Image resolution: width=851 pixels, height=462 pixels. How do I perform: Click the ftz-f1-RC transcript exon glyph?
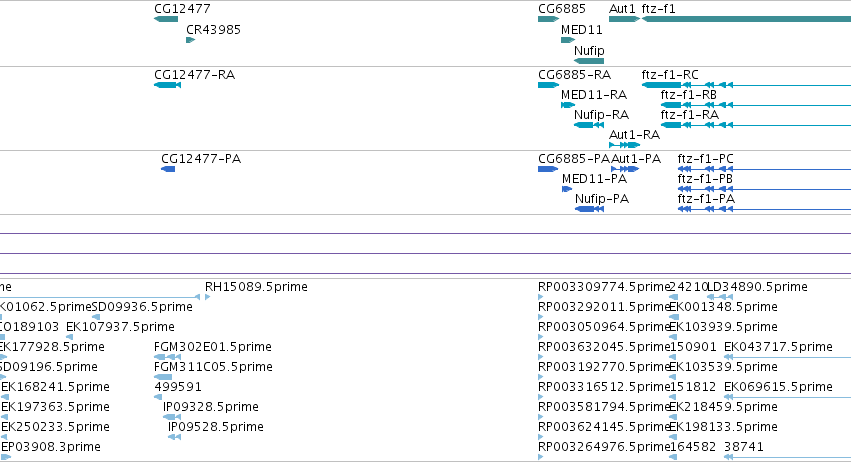[661, 85]
